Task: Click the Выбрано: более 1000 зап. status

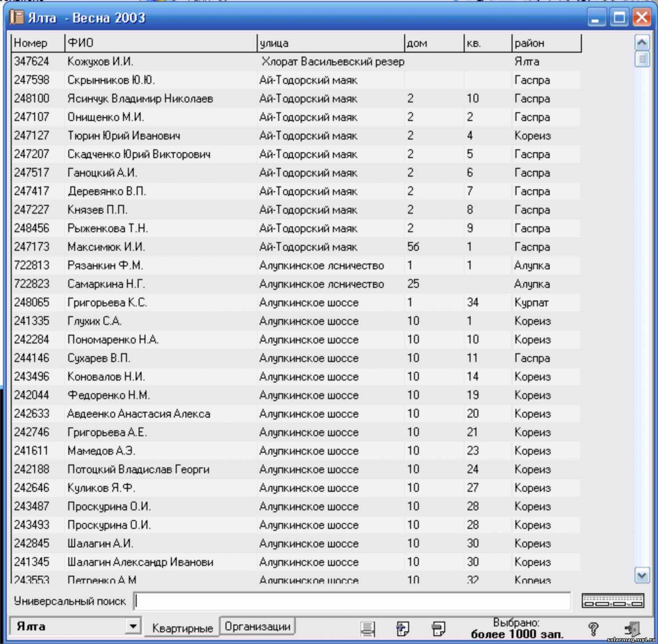Action: (x=517, y=628)
